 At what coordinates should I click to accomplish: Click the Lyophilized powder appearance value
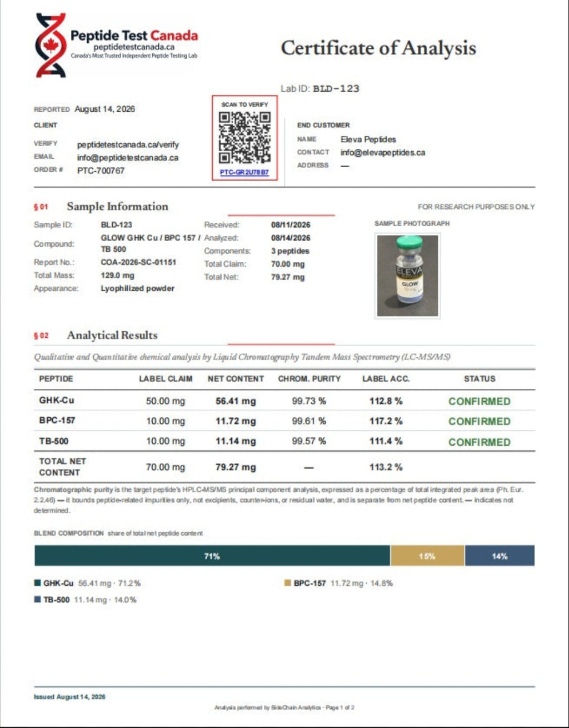[137, 288]
